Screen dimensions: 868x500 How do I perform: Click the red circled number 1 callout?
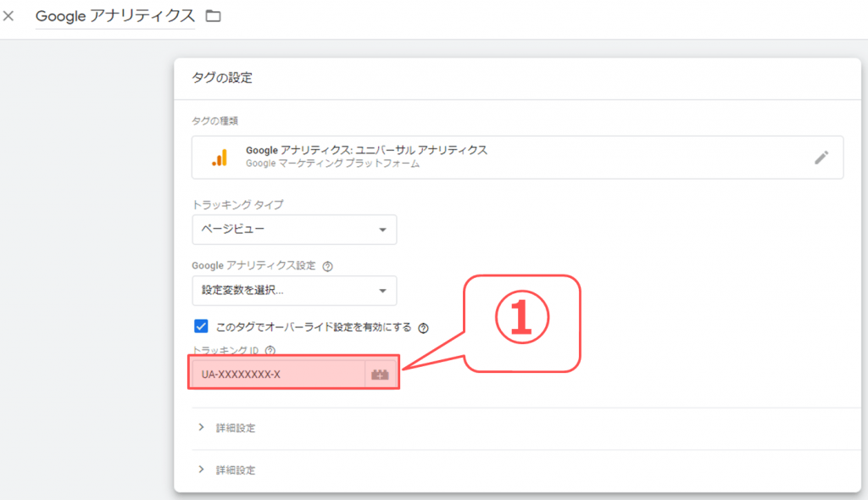point(521,321)
